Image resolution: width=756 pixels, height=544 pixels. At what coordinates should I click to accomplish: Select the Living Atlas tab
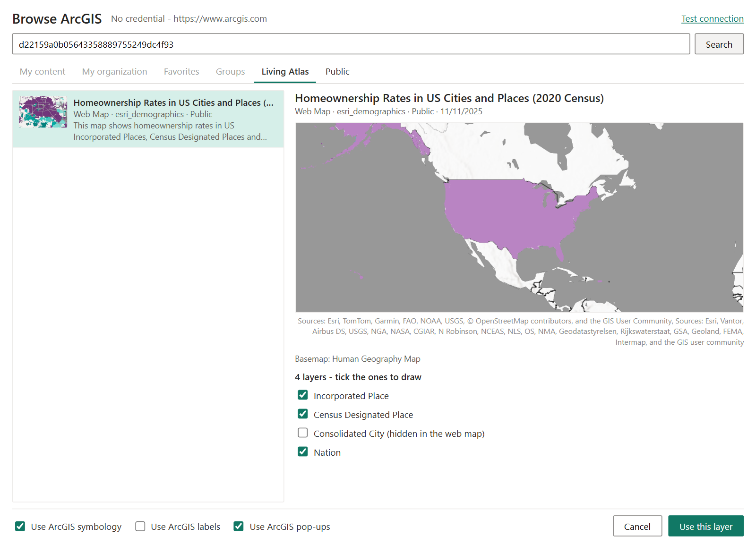(x=285, y=72)
